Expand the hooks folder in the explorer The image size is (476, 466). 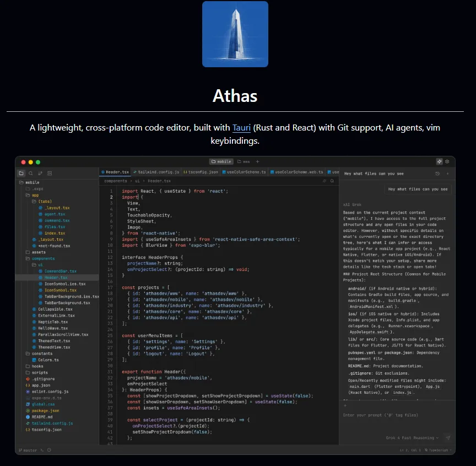[37, 366]
